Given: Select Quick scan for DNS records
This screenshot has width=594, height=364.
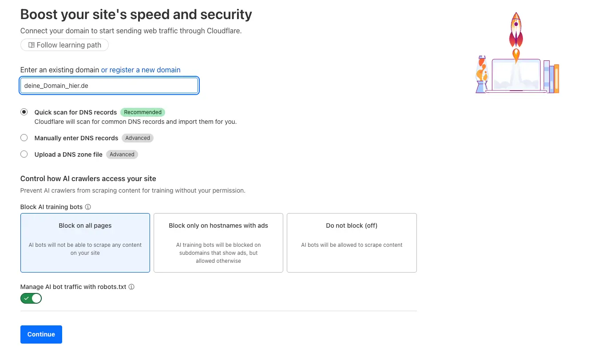Looking at the screenshot, I should (24, 112).
